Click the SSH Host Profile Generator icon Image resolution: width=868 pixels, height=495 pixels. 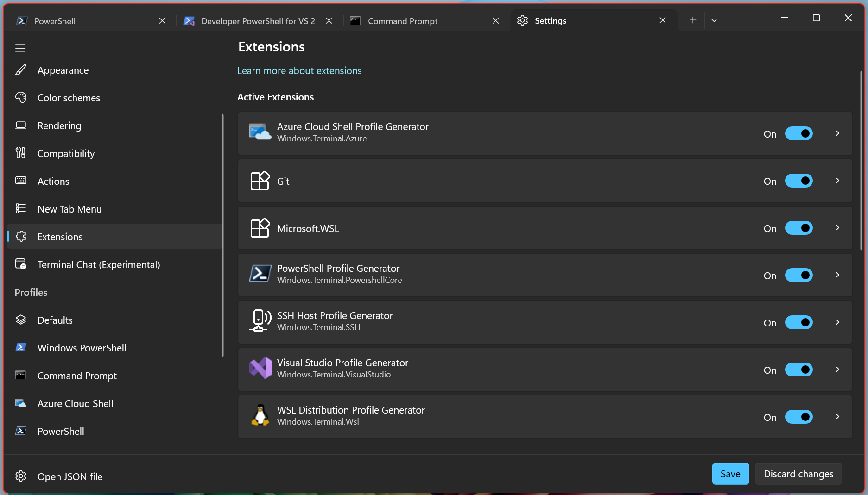tap(260, 321)
